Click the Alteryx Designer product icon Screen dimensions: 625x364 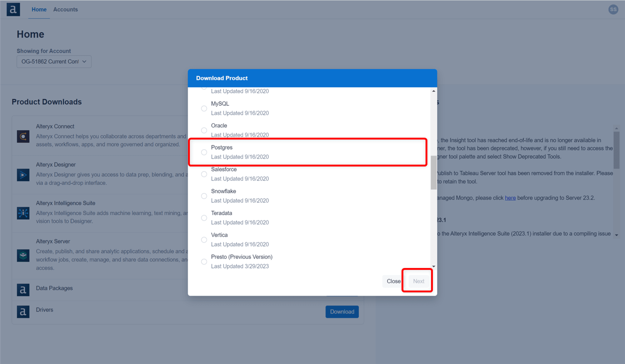(x=23, y=175)
